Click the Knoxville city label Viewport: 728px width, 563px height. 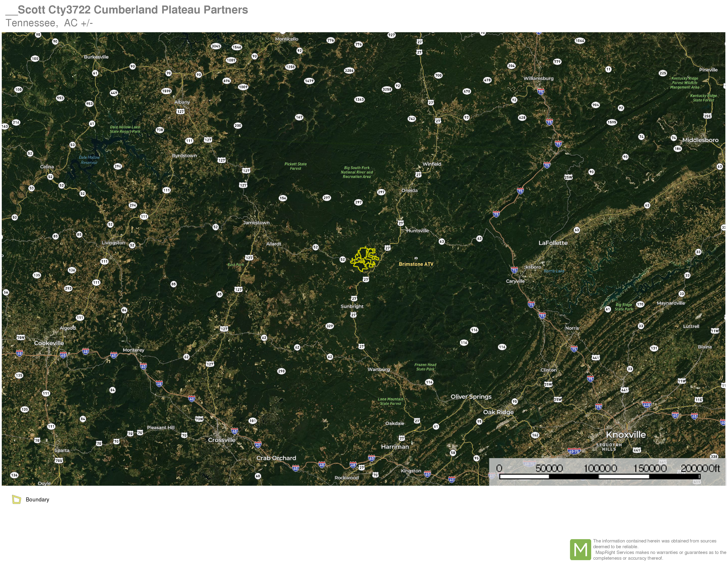tap(626, 435)
